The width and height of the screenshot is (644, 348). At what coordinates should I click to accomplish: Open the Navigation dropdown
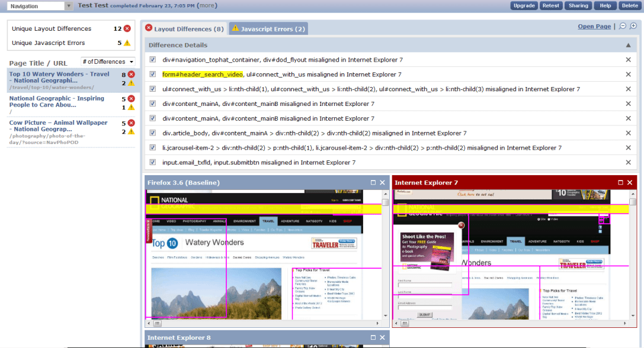[40, 6]
